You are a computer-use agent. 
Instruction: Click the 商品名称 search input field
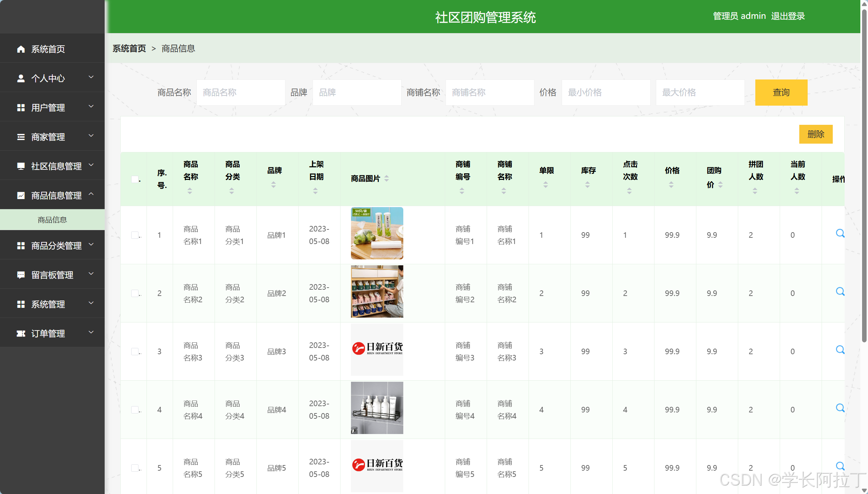pos(240,92)
